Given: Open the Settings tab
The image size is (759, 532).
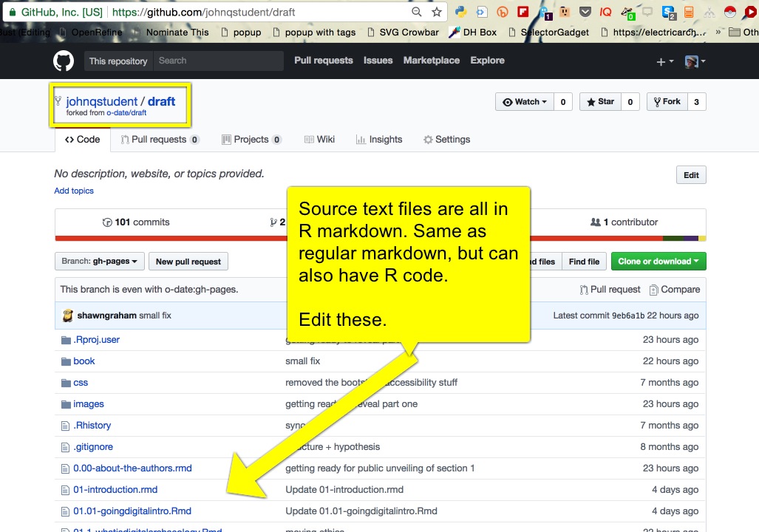Looking at the screenshot, I should [x=447, y=140].
